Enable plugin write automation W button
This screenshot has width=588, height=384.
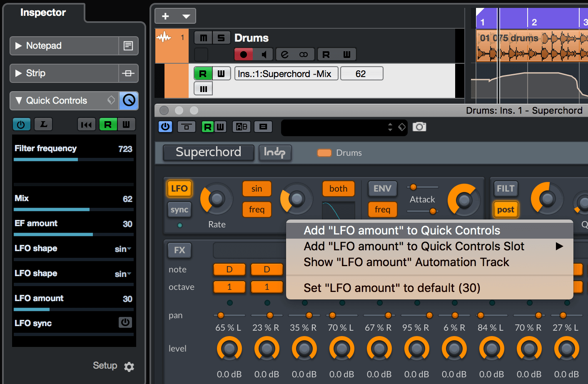[x=220, y=127]
